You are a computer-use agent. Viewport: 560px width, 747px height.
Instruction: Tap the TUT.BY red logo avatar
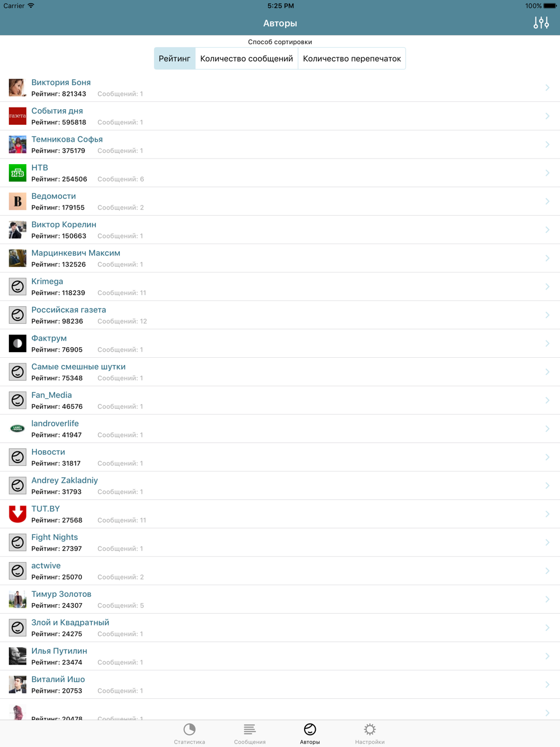point(17,513)
